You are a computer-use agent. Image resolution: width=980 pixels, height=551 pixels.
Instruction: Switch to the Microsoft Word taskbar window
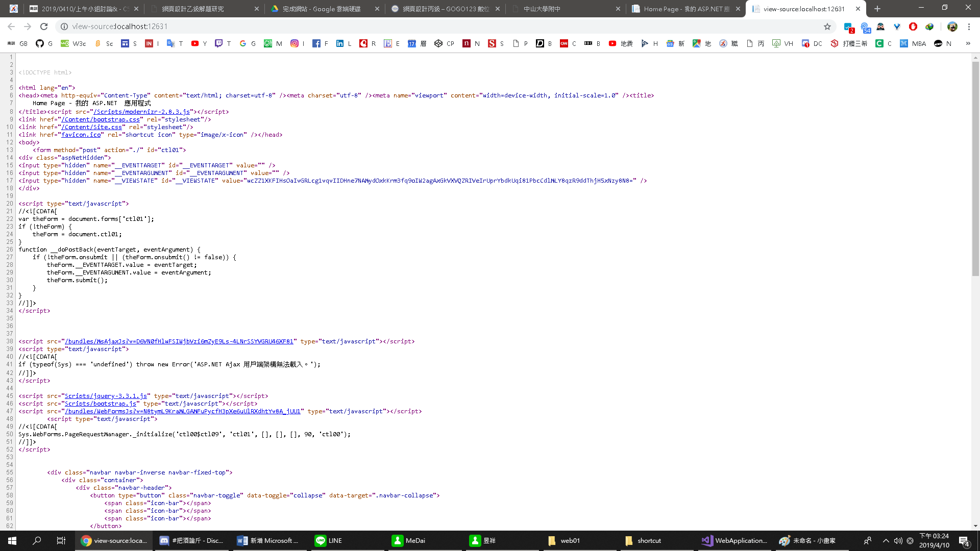click(x=269, y=541)
